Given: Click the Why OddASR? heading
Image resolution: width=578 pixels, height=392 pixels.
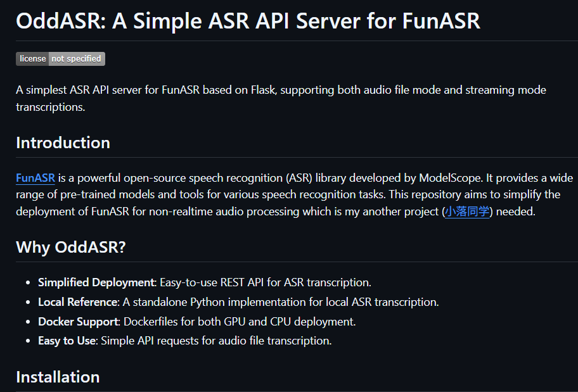Looking at the screenshot, I should [71, 247].
